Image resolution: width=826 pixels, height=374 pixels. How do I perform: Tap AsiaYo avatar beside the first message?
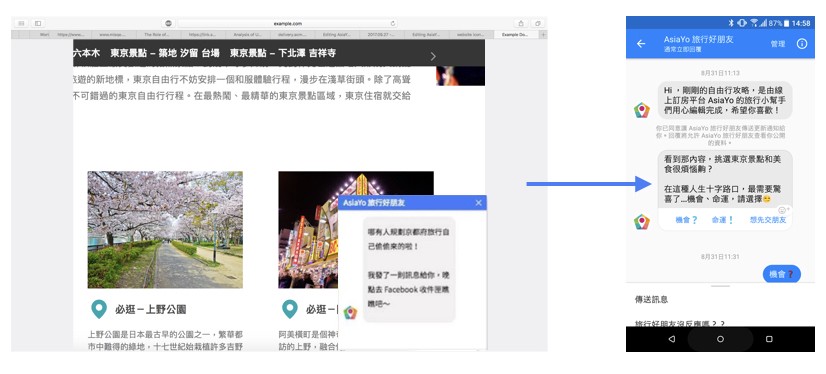[642, 110]
